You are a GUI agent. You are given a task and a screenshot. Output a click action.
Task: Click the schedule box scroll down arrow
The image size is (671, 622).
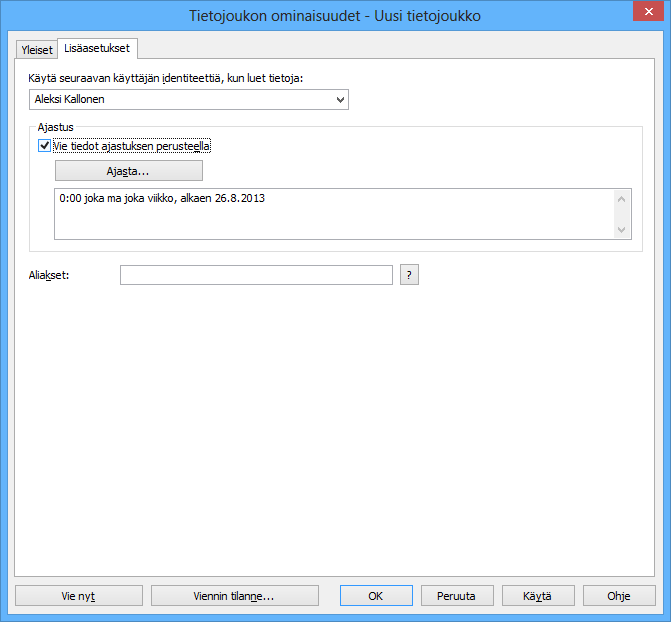(621, 230)
